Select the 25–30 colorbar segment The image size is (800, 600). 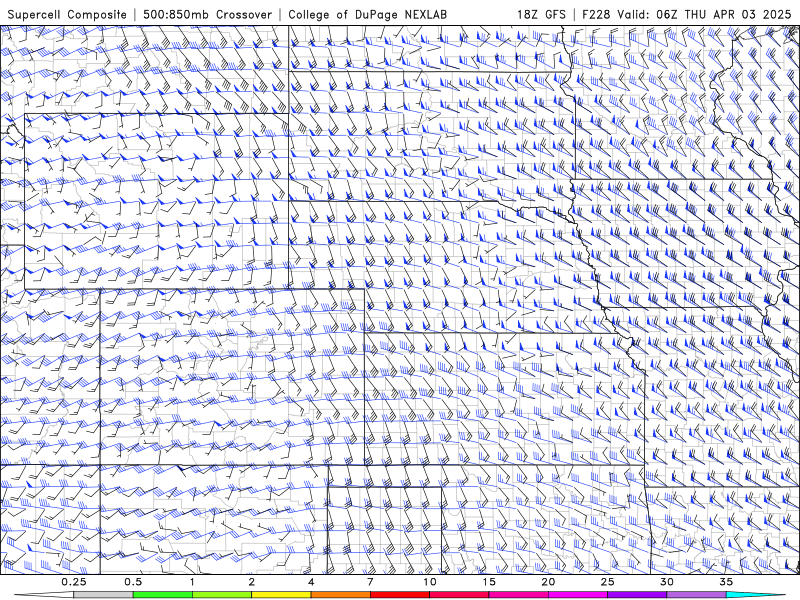tap(637, 595)
